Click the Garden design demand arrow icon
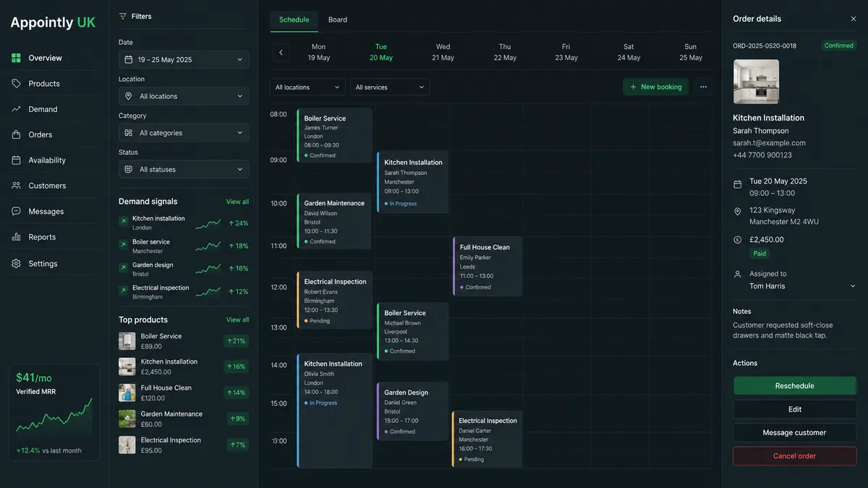The height and width of the screenshot is (488, 868). [123, 269]
